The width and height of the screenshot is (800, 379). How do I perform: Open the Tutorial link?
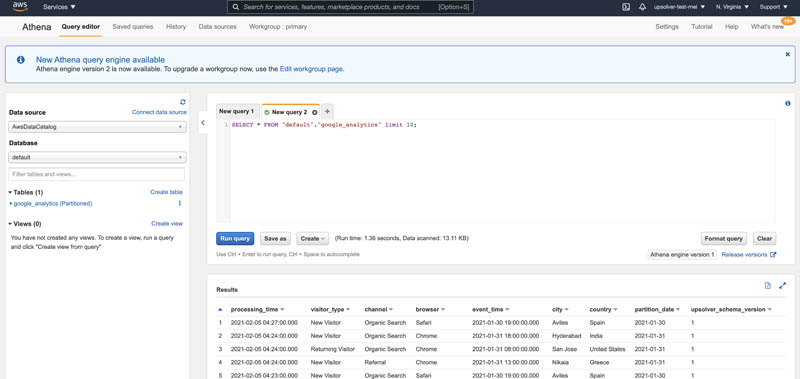click(x=702, y=27)
